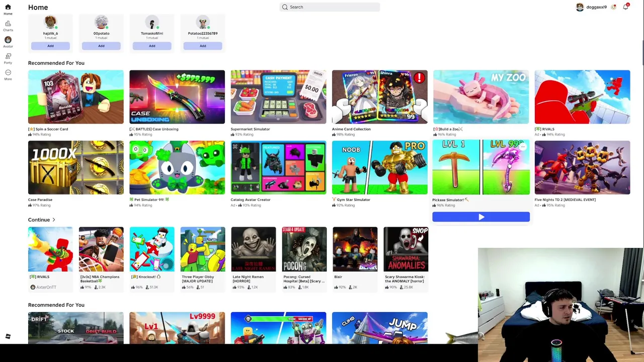Open the doggaxxl9 username link
644x362 pixels.
tap(596, 7)
